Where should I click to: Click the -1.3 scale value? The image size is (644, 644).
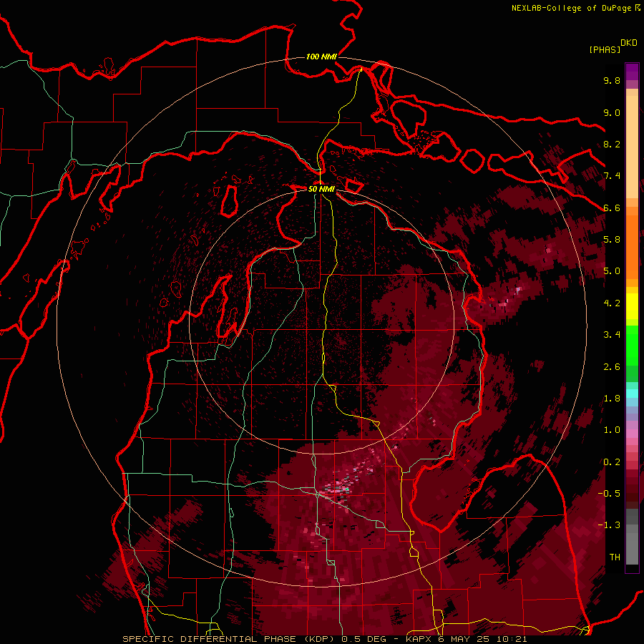click(609, 525)
